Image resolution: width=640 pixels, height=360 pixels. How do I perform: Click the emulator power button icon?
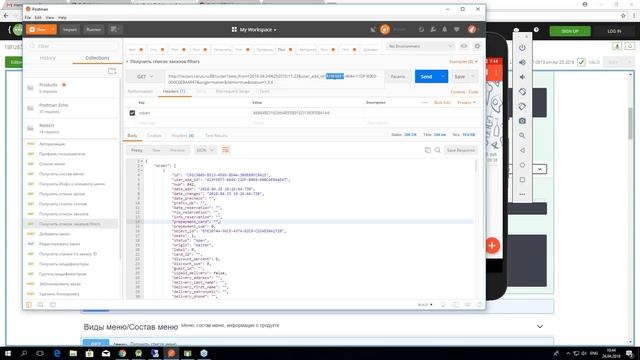(522, 48)
